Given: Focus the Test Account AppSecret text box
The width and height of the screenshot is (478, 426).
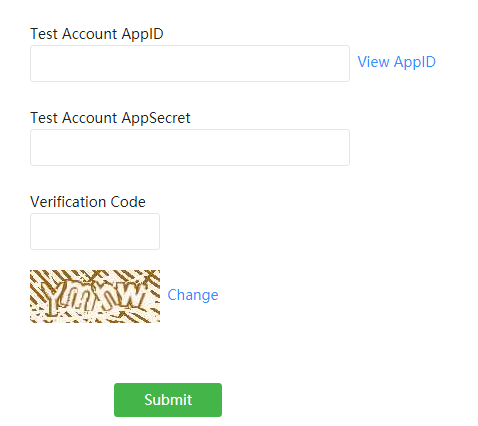Looking at the screenshot, I should [190, 147].
